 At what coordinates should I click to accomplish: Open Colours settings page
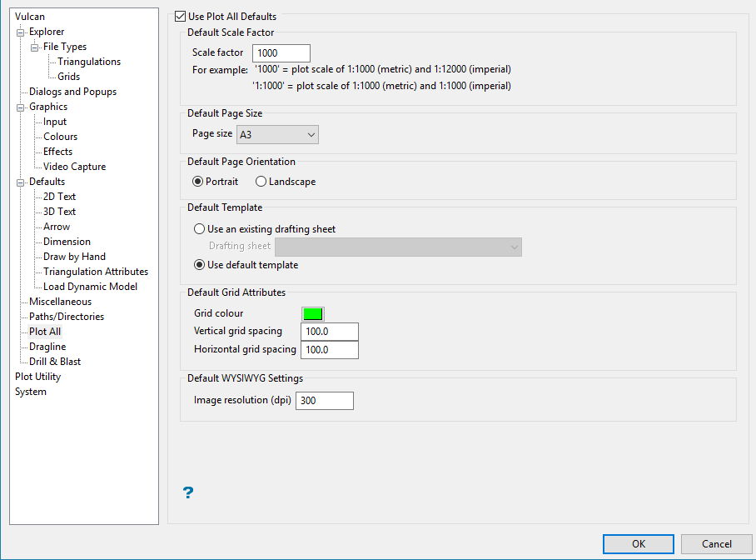(60, 137)
